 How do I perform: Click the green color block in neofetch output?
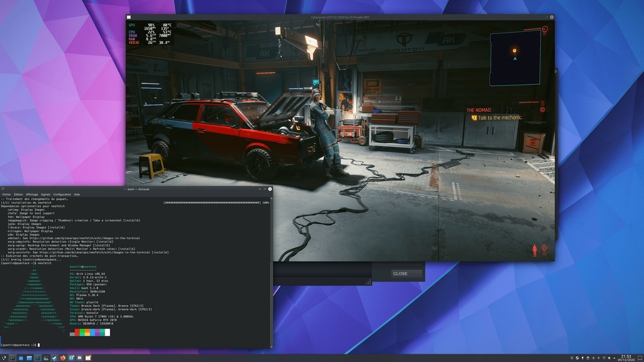(82, 332)
